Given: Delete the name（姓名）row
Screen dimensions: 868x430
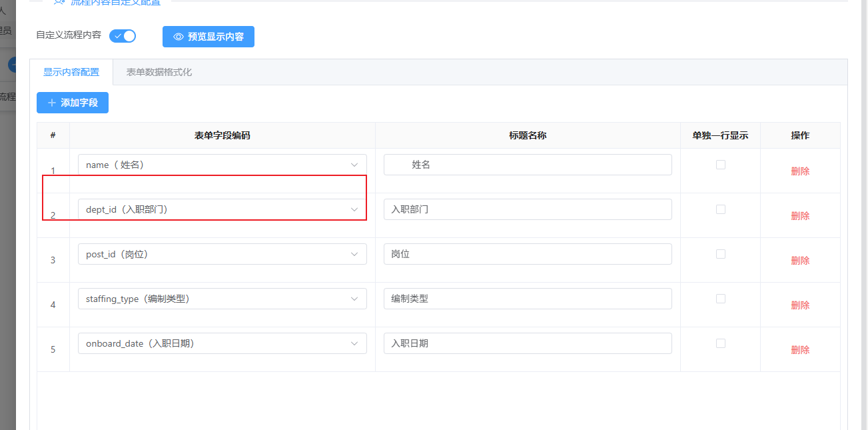Looking at the screenshot, I should 800,171.
